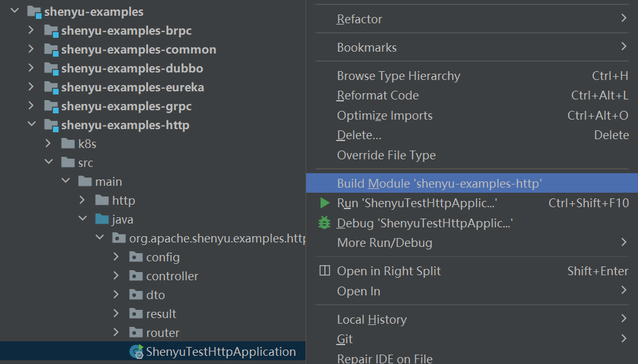Select shenyu-examples-eureka in project tree
The height and width of the screenshot is (364, 638).
[x=132, y=87]
